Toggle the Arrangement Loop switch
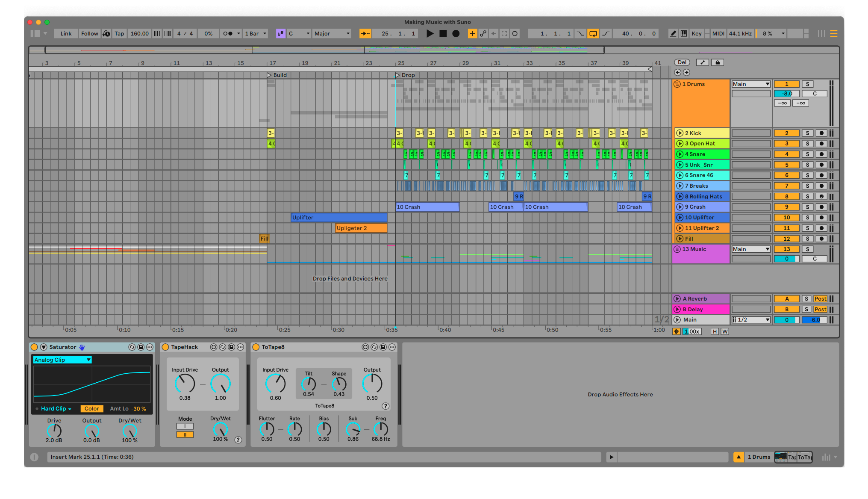Screen dimensions: 868x499 (593, 33)
